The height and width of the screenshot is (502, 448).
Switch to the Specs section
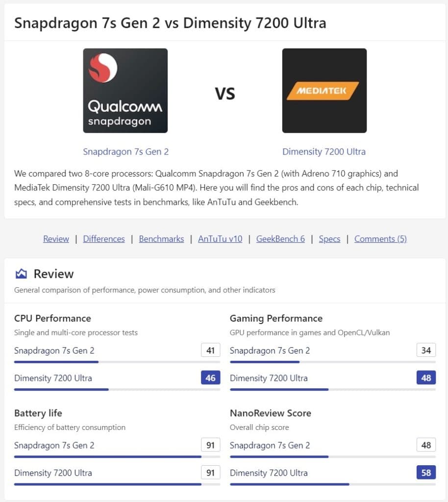point(329,239)
